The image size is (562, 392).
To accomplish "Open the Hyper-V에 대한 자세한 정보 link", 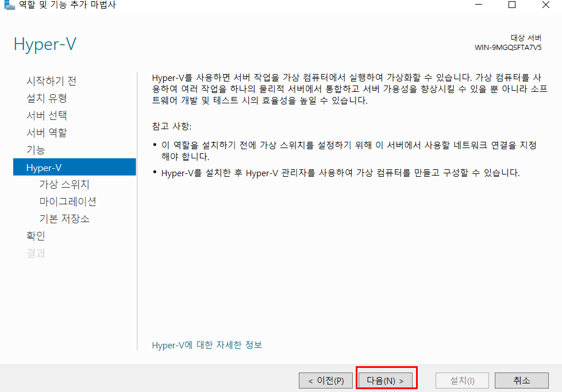I will [x=207, y=345].
